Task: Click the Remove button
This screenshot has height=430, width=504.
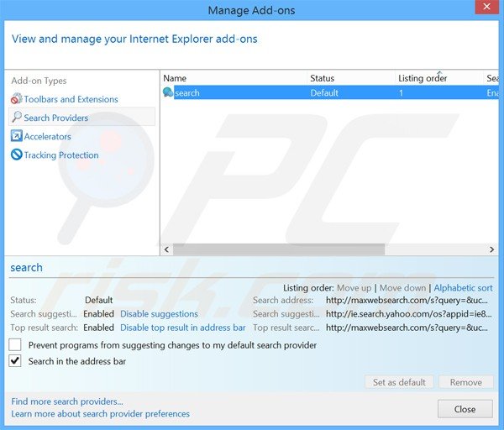Action: pos(466,382)
